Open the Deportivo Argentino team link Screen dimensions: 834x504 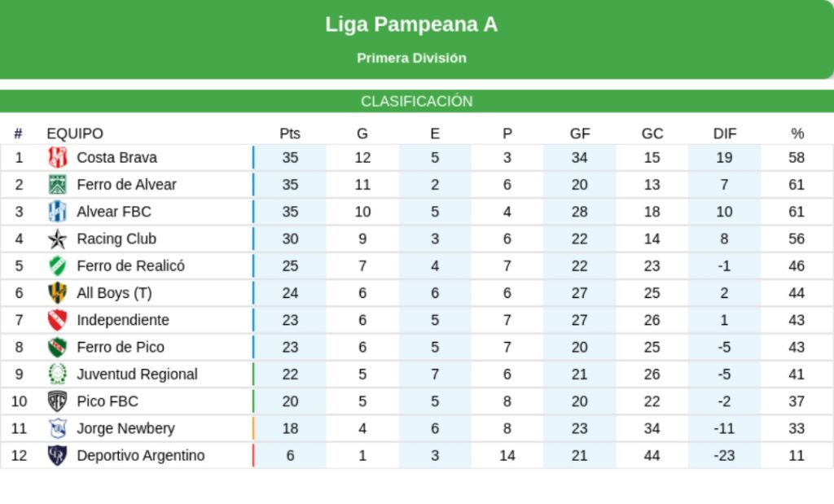pos(140,456)
